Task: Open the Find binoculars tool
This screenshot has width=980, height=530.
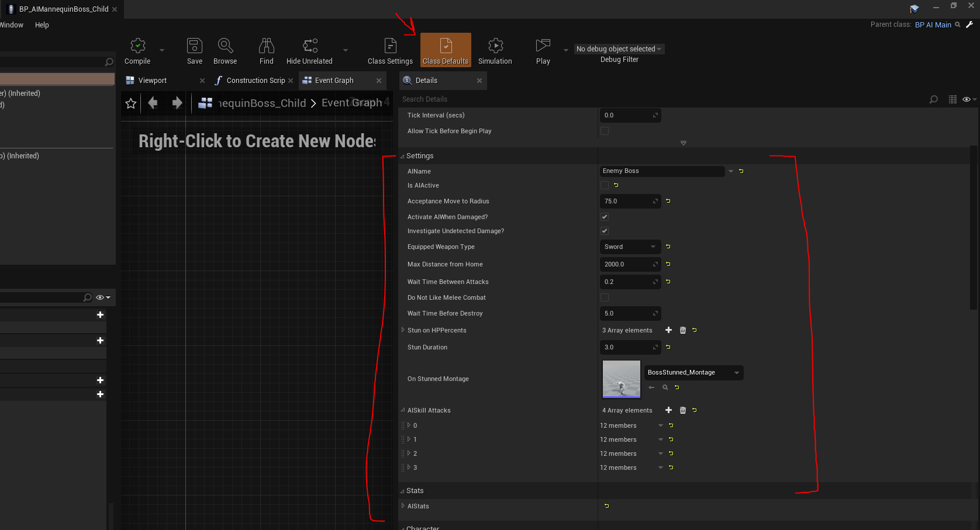Action: click(267, 51)
